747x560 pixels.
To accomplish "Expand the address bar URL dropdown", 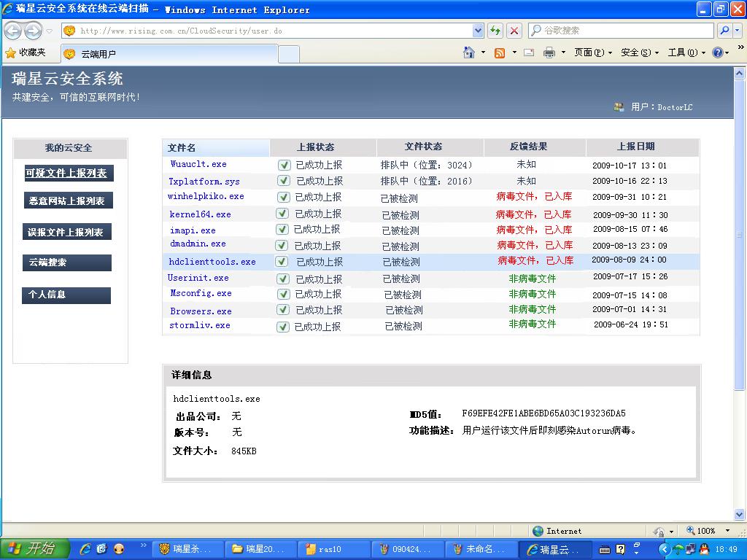I will (478, 31).
